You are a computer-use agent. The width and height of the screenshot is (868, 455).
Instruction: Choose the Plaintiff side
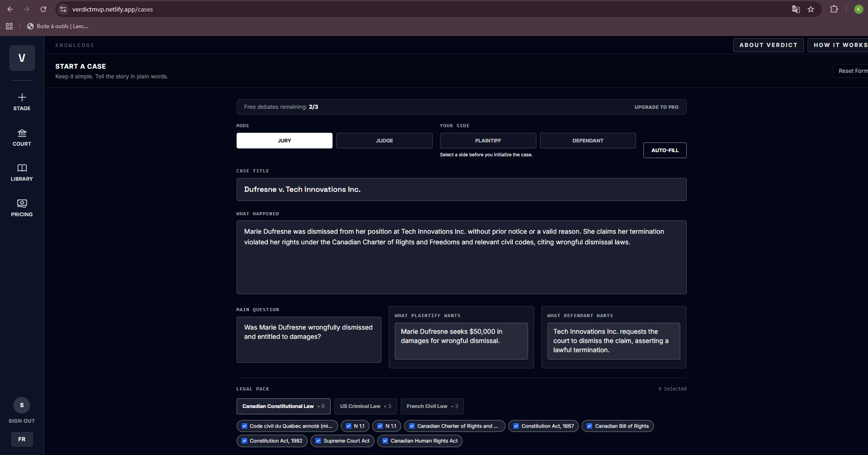[x=488, y=141]
